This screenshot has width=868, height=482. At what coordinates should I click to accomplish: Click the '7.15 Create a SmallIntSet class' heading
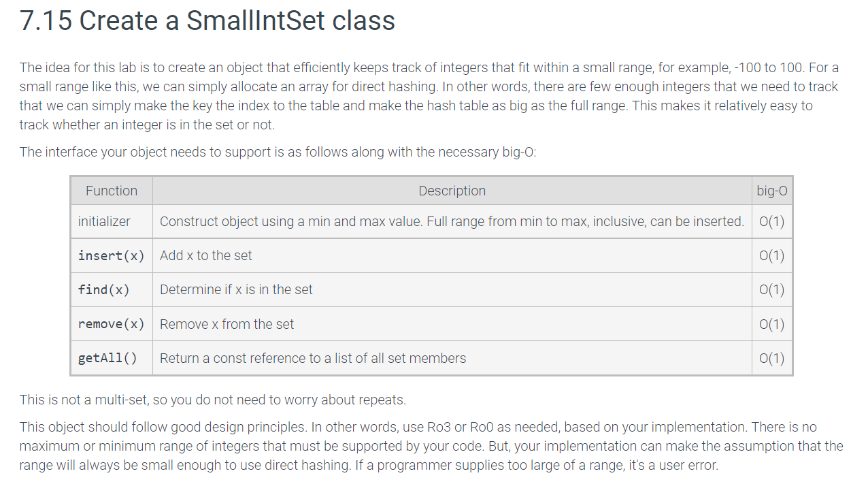pyautogui.click(x=207, y=20)
